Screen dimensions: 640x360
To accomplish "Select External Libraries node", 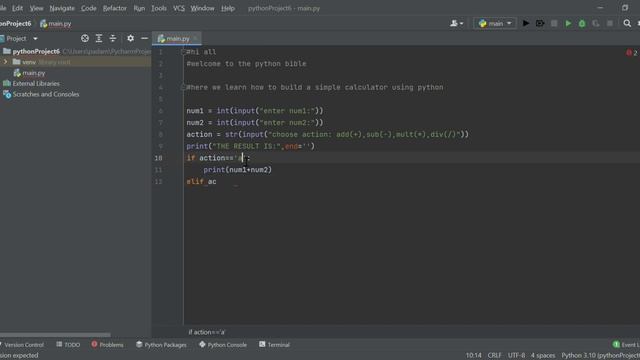I will point(36,84).
